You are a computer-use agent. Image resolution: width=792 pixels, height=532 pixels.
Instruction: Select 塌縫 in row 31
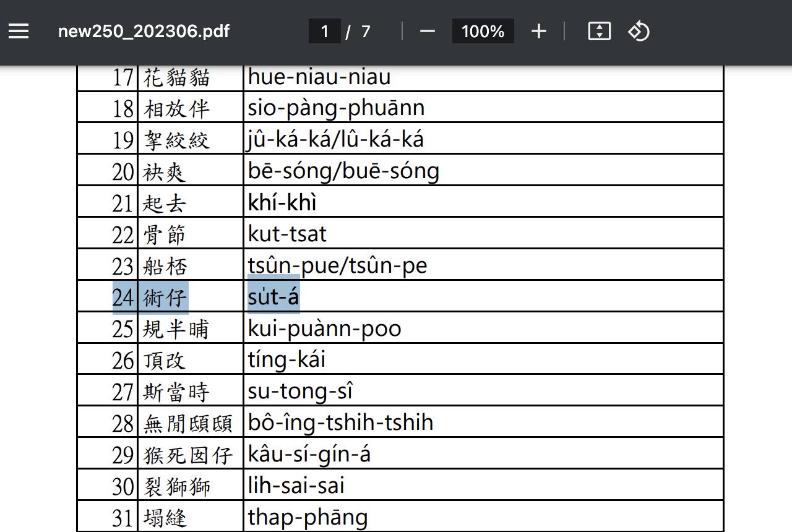click(165, 518)
